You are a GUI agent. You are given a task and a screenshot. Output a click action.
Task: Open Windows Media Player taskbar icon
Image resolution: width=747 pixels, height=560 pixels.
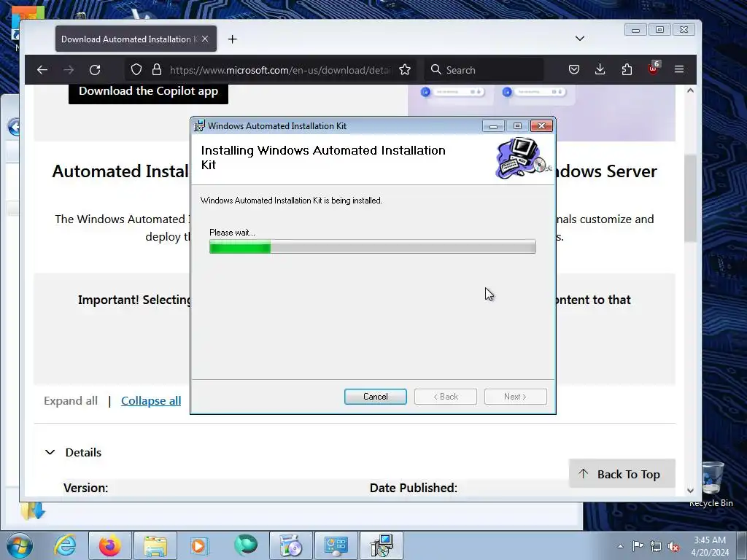coord(199,545)
